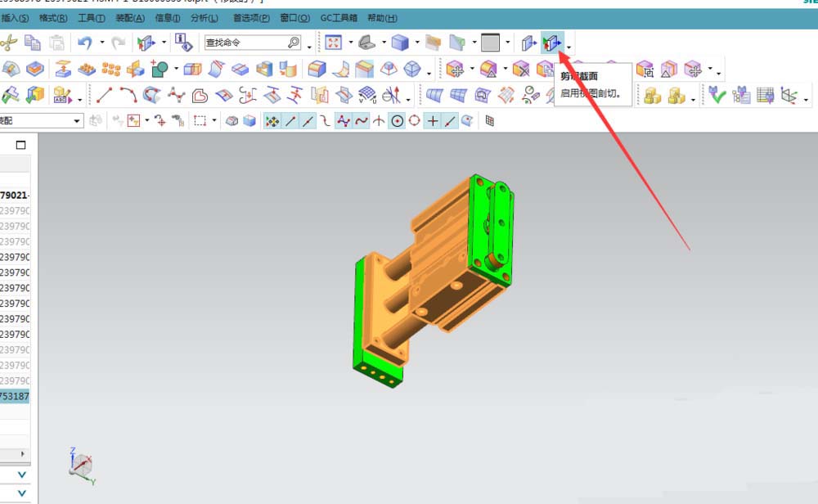The height and width of the screenshot is (504, 818).
Task: Toggle Mid Point snap option
Action: (308, 121)
